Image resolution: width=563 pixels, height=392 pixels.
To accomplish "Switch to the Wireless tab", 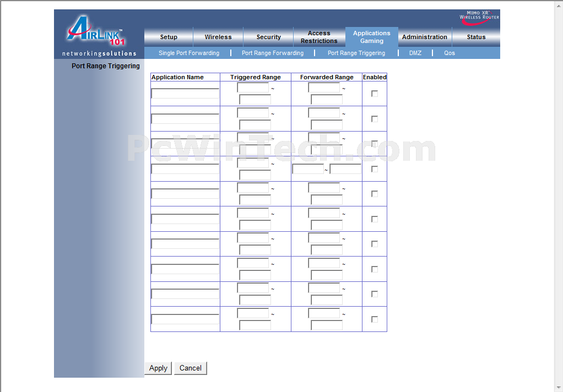I will (x=218, y=37).
